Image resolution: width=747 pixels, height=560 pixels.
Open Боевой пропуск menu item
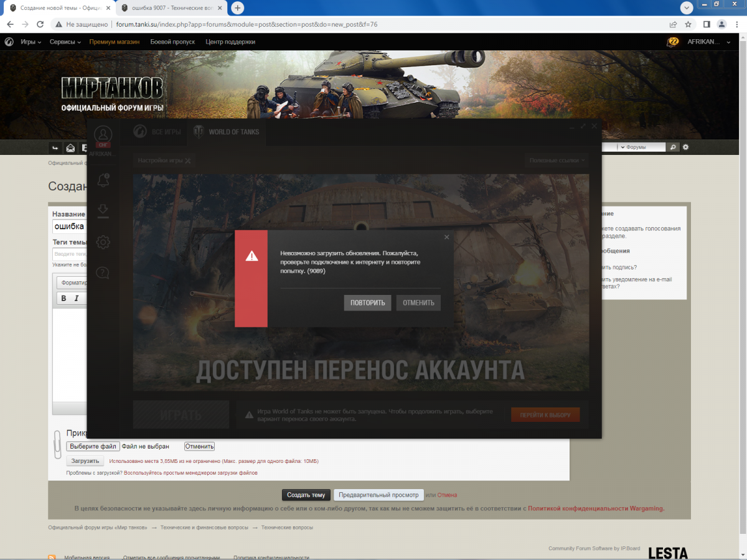pyautogui.click(x=172, y=42)
